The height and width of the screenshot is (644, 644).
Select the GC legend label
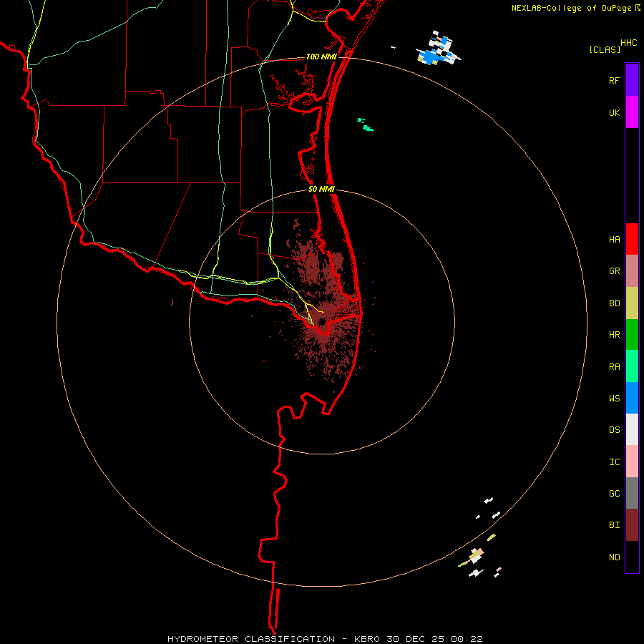coord(614,494)
